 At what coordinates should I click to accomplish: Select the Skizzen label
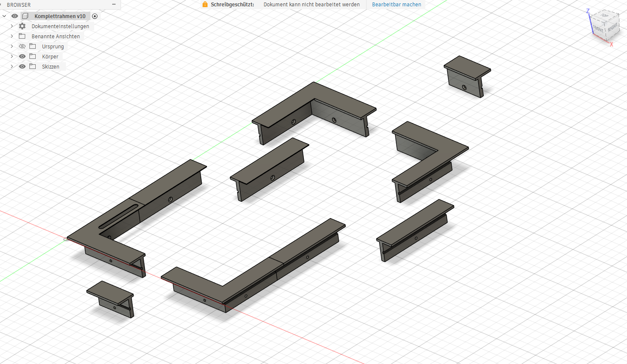[50, 66]
